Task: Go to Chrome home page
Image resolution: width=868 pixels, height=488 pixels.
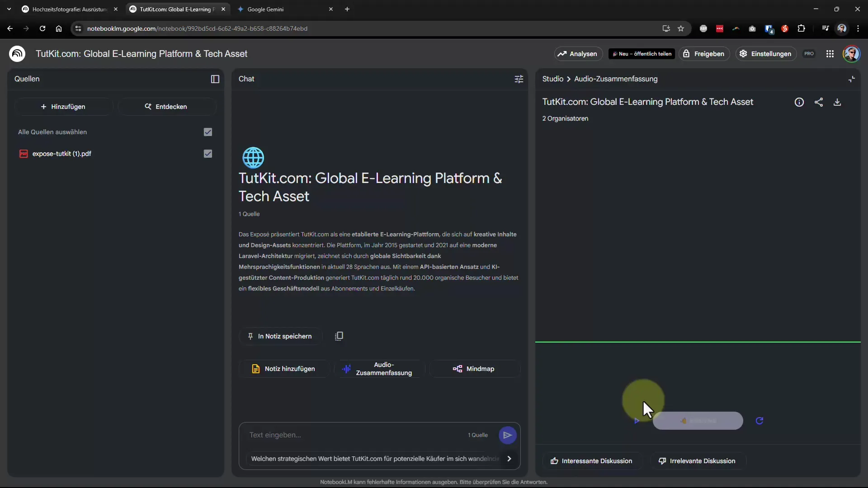Action: (59, 28)
